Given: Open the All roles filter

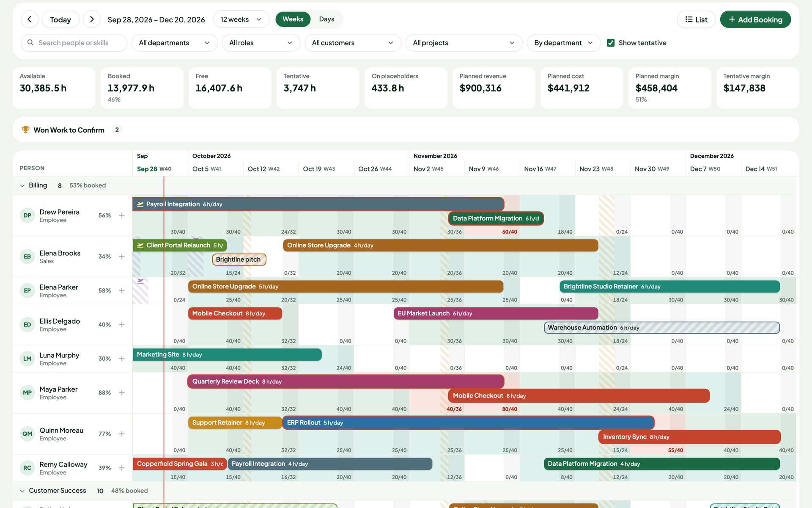Looking at the screenshot, I should coord(261,43).
